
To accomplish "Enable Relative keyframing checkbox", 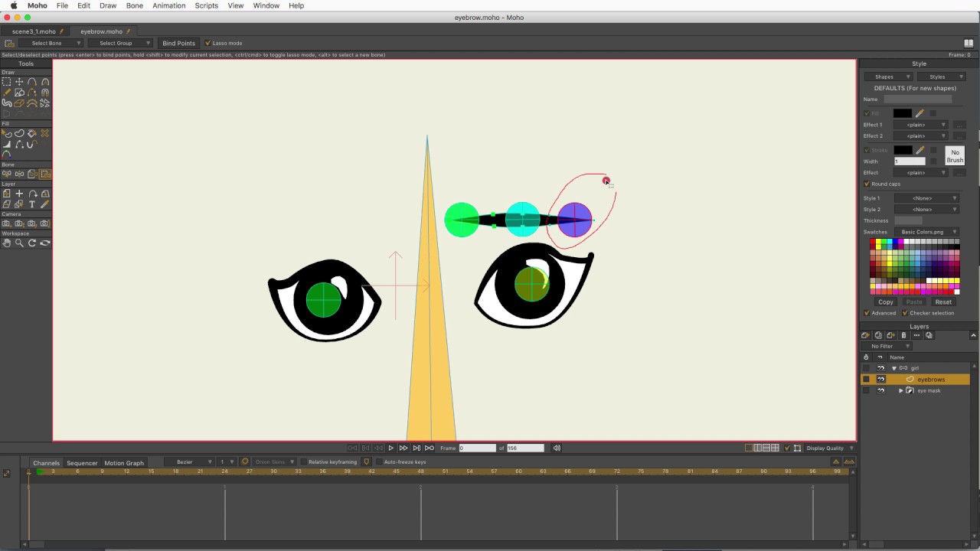I will click(x=303, y=462).
